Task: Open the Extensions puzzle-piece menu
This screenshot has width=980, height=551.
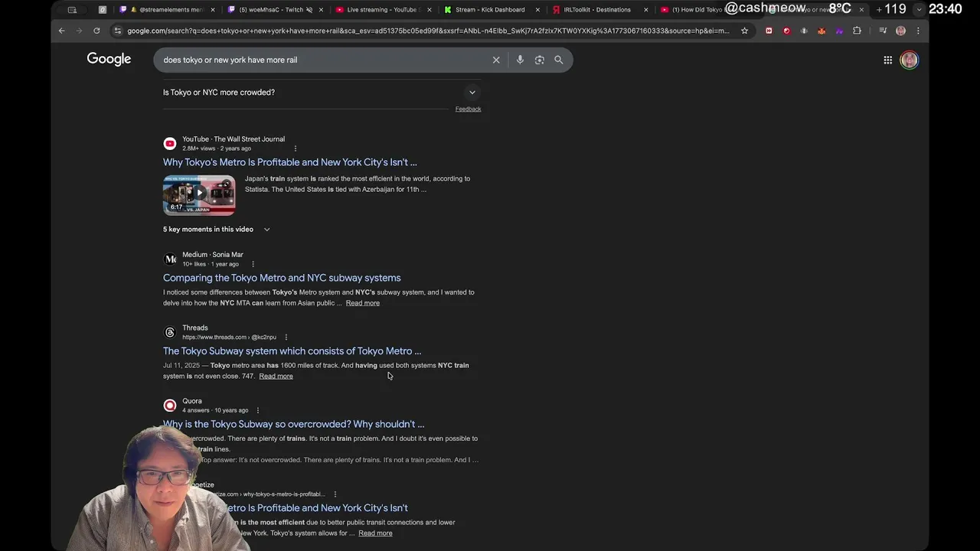Action: point(857,31)
